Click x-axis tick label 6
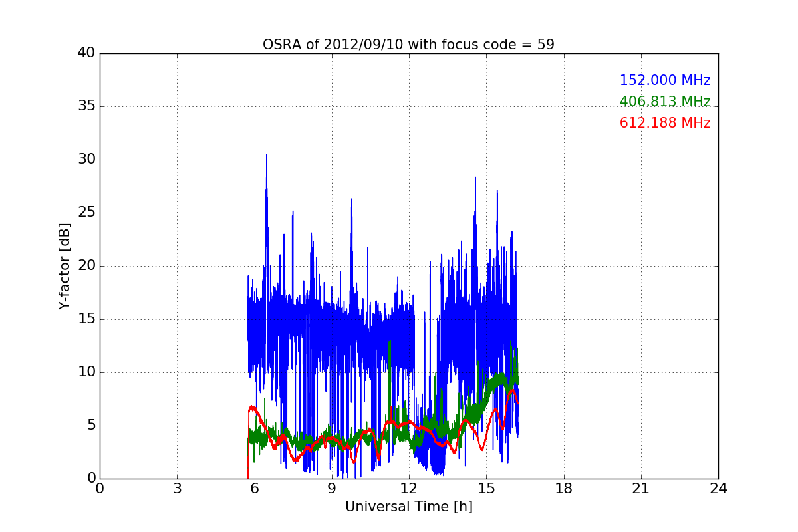Image resolution: width=798 pixels, height=532 pixels. click(254, 489)
